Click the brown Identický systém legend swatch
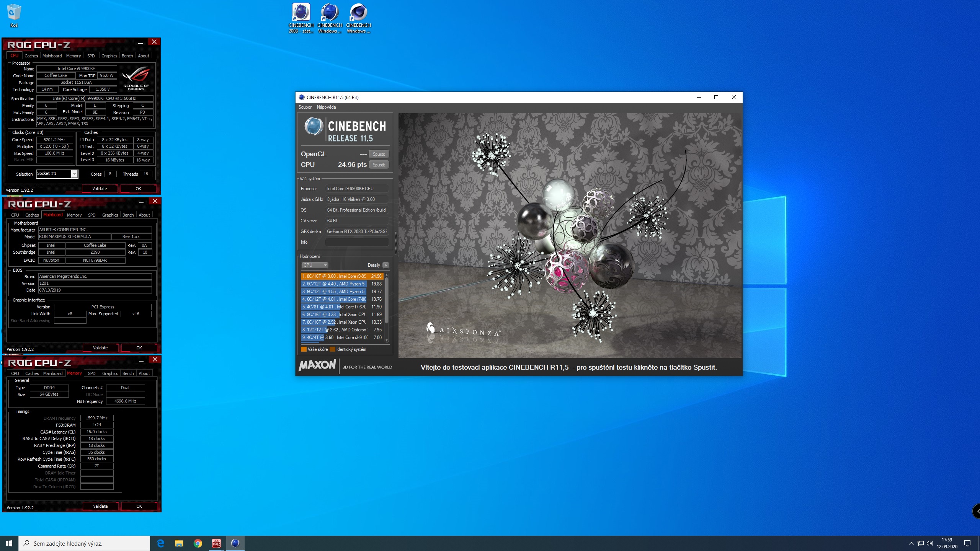 [332, 349]
